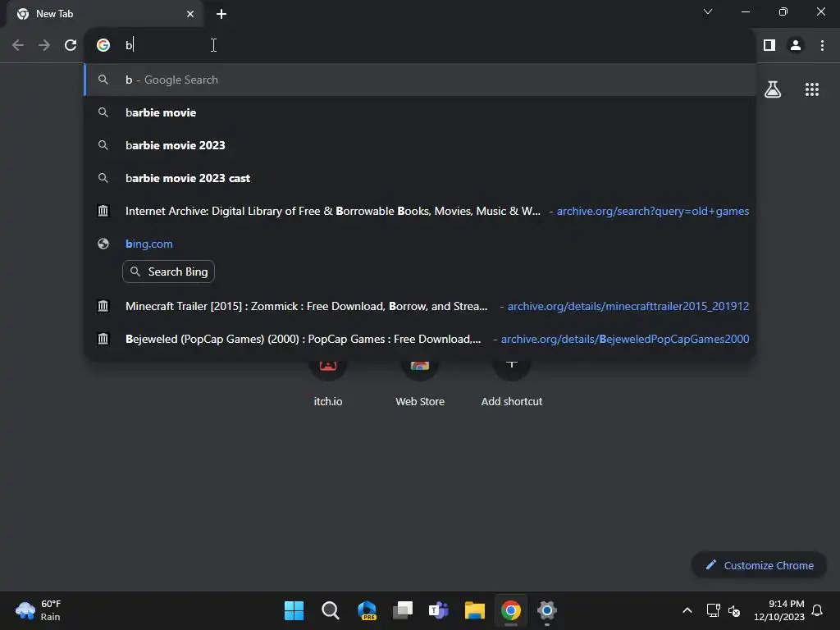Open the notifications bell
This screenshot has width=840, height=630.
(817, 610)
